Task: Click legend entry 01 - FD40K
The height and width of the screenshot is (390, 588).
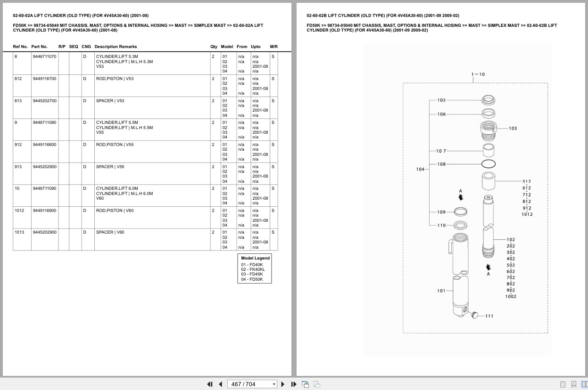Action: (252, 265)
